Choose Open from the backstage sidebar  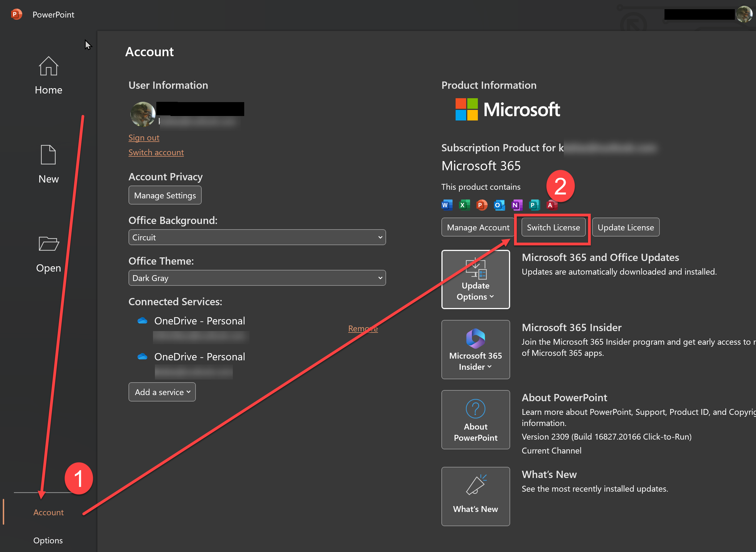(48, 254)
